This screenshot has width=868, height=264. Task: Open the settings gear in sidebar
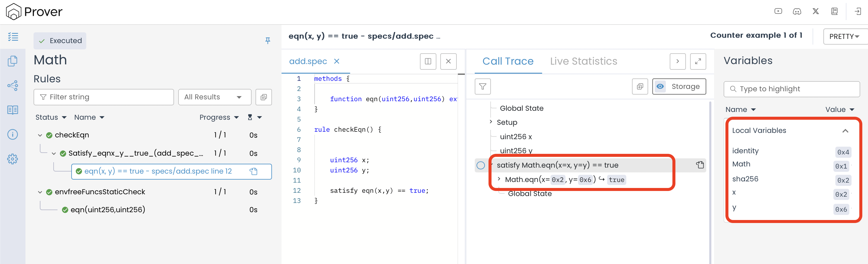pos(13,159)
